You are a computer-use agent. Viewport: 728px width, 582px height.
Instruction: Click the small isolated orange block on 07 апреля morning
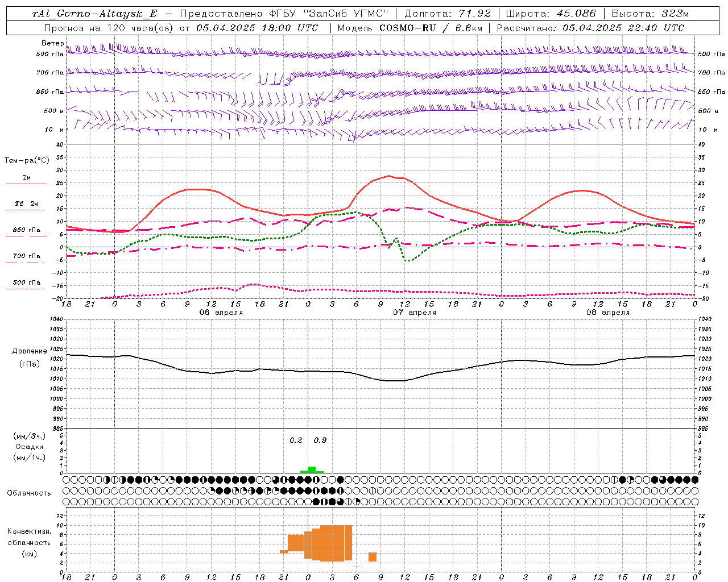click(x=373, y=557)
